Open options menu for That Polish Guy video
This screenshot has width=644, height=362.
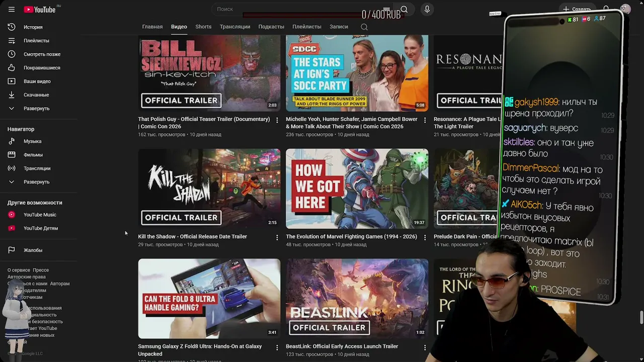pyautogui.click(x=277, y=120)
